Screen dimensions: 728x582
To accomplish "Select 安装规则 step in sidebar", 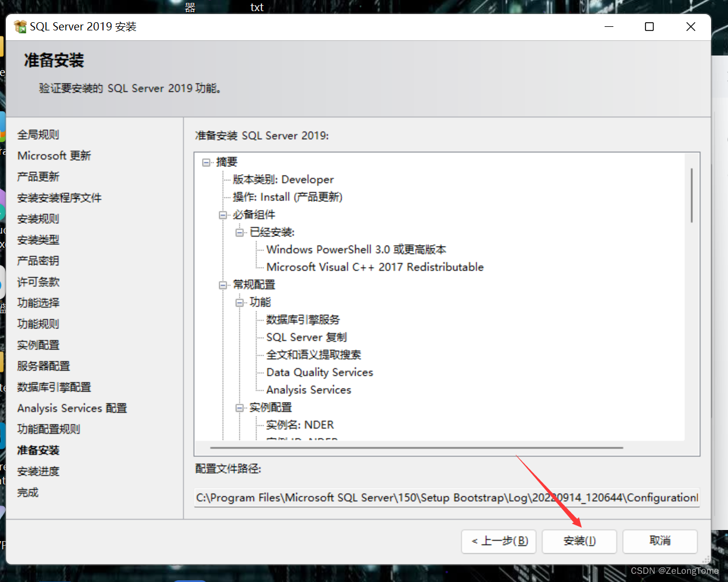I will click(x=38, y=219).
